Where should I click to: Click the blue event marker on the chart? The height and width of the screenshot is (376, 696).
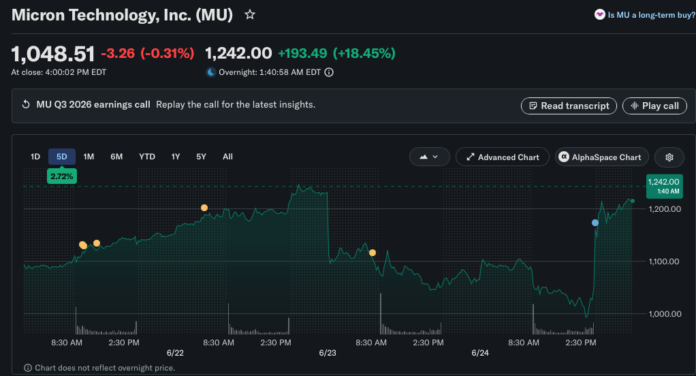coord(595,223)
